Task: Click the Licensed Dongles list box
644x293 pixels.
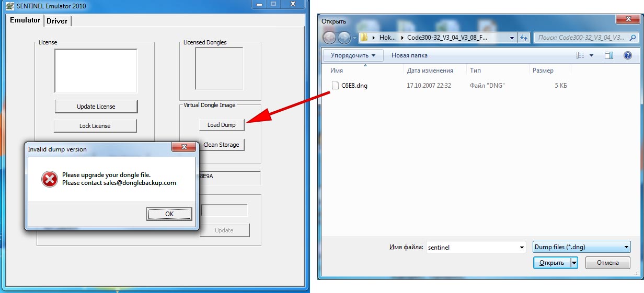Action: click(x=219, y=68)
